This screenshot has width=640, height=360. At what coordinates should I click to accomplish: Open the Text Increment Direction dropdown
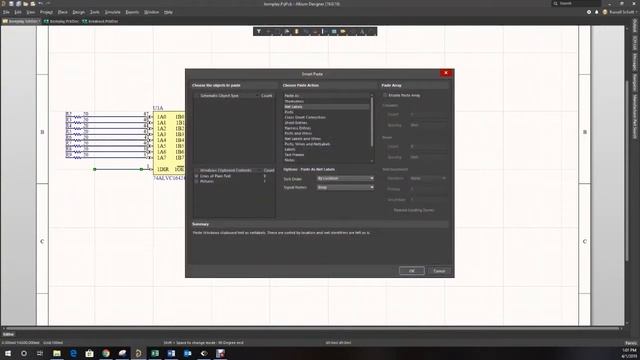(x=428, y=178)
